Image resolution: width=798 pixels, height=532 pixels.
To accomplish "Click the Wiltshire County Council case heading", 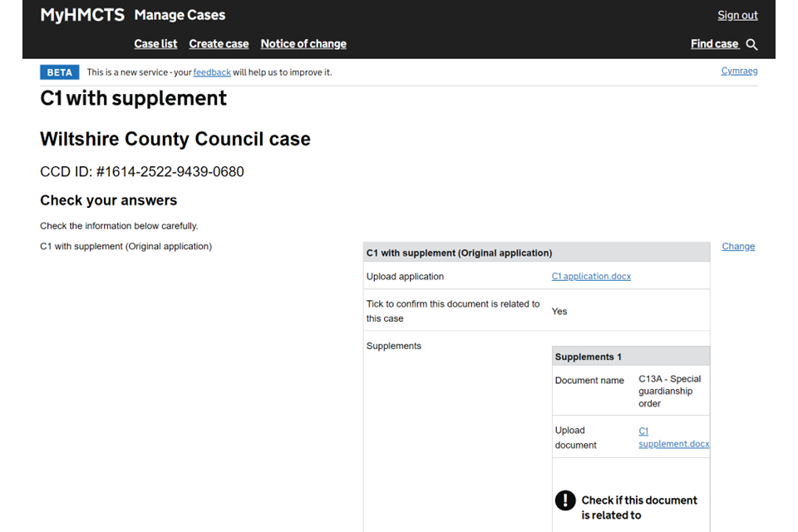I will (x=175, y=139).
